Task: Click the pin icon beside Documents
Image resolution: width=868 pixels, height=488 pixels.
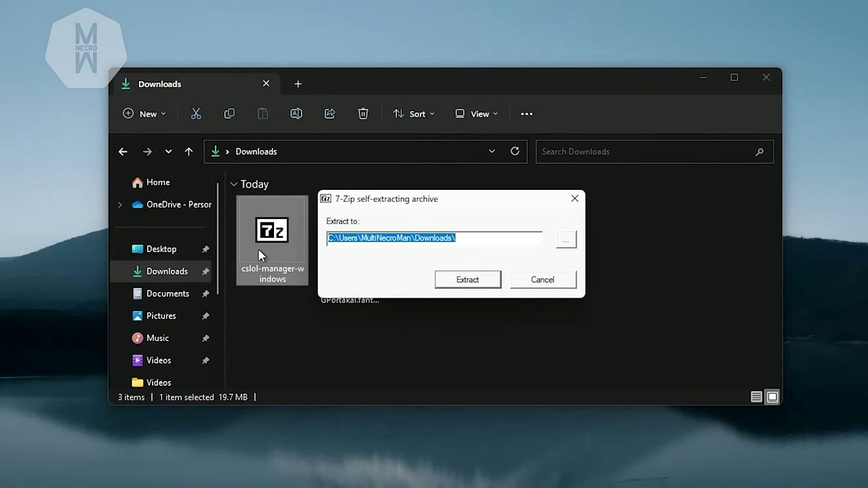Action: click(x=205, y=294)
